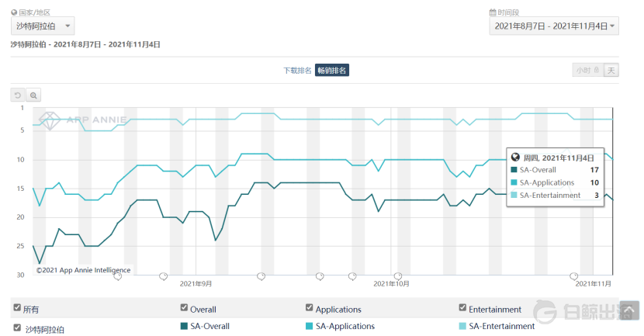Uncheck the Applications checkbox

pyautogui.click(x=310, y=308)
